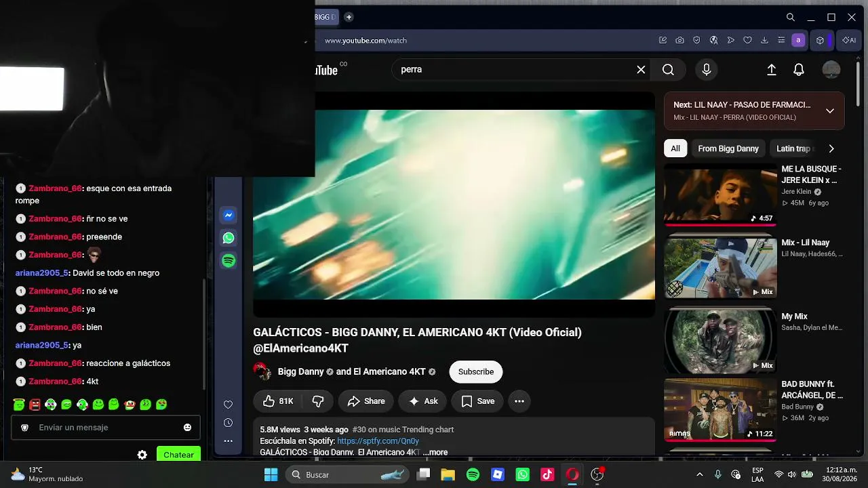Open Opera sidebar bookmarks heart icon
The image size is (868, 488).
[229, 405]
